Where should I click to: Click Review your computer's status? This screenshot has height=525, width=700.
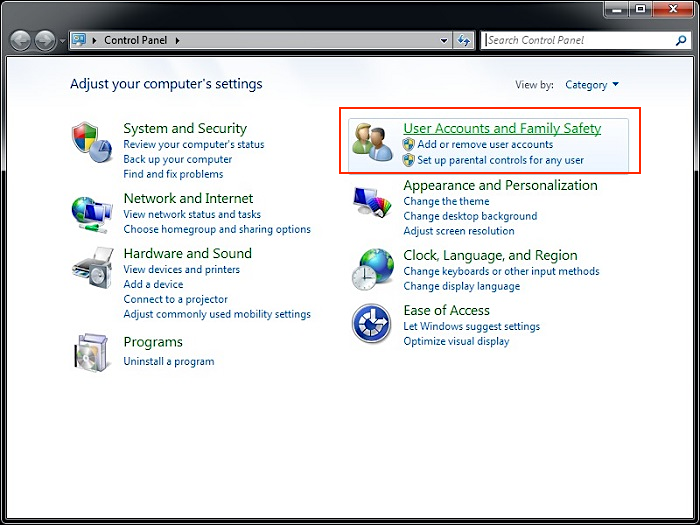(x=194, y=144)
